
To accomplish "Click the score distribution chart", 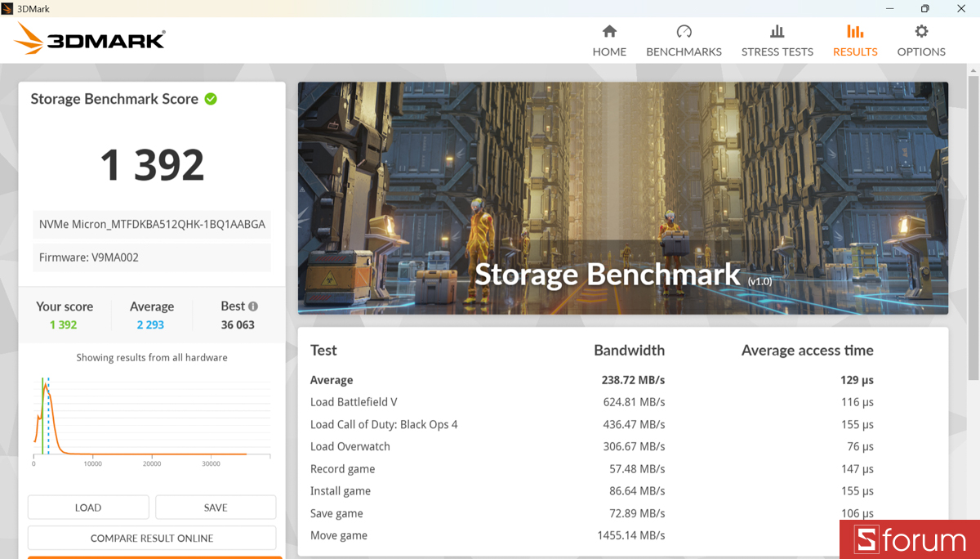I will pyautogui.click(x=152, y=421).
